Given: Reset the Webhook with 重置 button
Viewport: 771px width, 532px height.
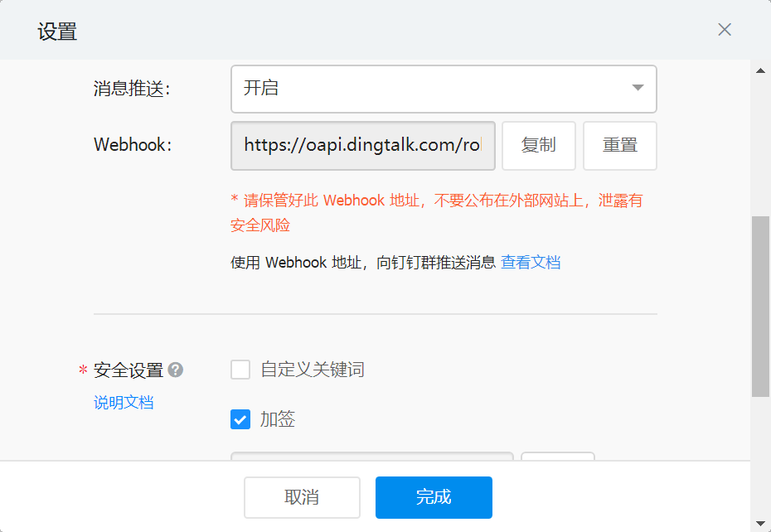Looking at the screenshot, I should click(x=620, y=145).
